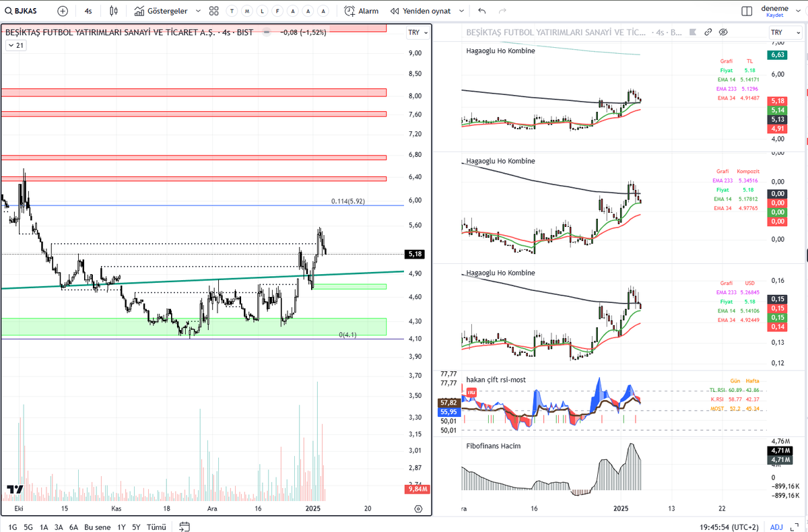This screenshot has width=808, height=532.
Task: Click the Hagaoglu Ho Kombine USD pane legend
Action: [x=500, y=273]
